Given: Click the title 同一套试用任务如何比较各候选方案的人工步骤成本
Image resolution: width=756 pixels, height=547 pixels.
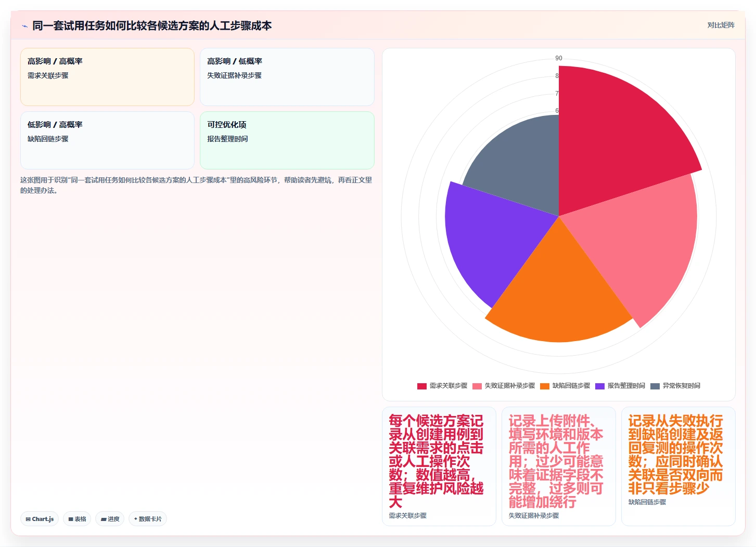Looking at the screenshot, I should pyautogui.click(x=152, y=25).
